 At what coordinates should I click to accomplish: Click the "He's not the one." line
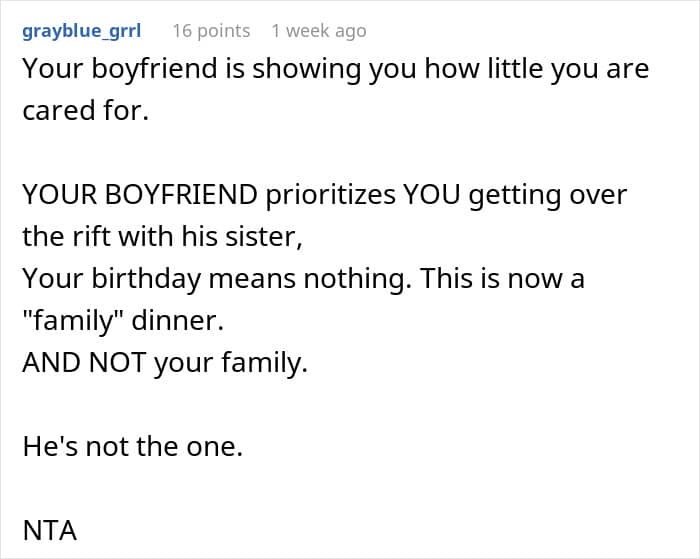pyautogui.click(x=133, y=446)
